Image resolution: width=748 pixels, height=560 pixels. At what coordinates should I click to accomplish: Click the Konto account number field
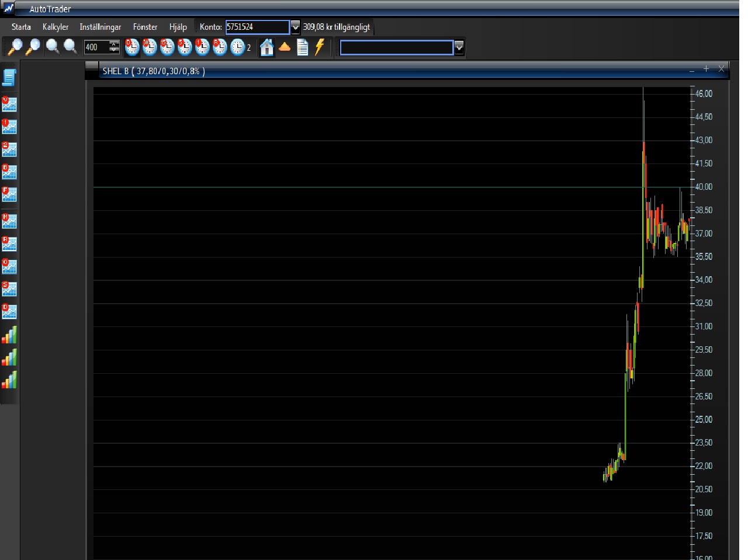pos(257,27)
